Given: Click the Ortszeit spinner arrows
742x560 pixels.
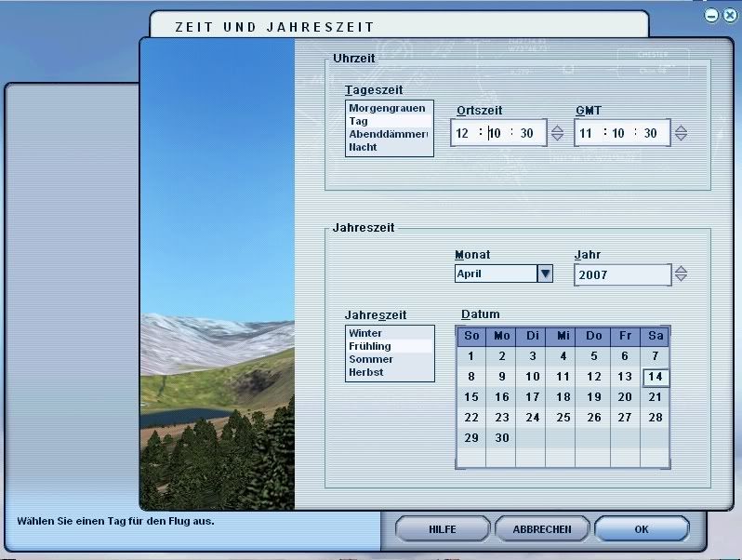Looking at the screenshot, I should (557, 133).
